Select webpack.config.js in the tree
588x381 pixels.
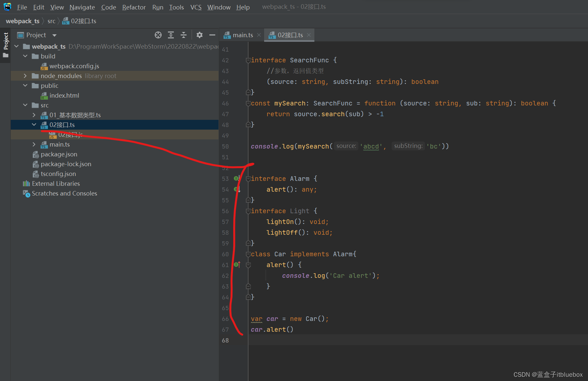point(74,66)
